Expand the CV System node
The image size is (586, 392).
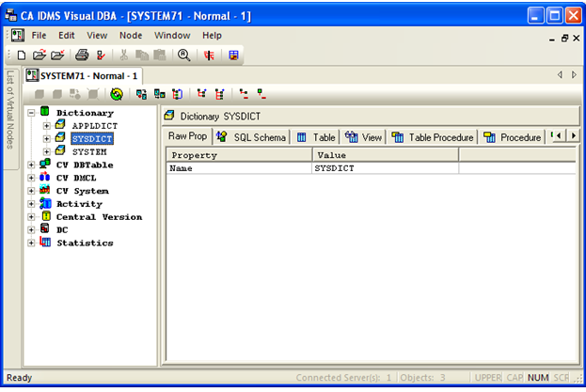coord(31,191)
